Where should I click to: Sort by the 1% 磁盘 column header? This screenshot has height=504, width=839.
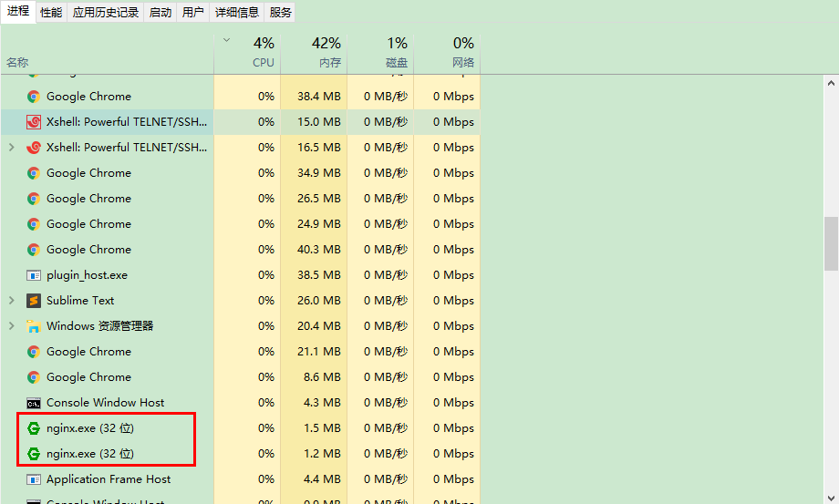380,54
